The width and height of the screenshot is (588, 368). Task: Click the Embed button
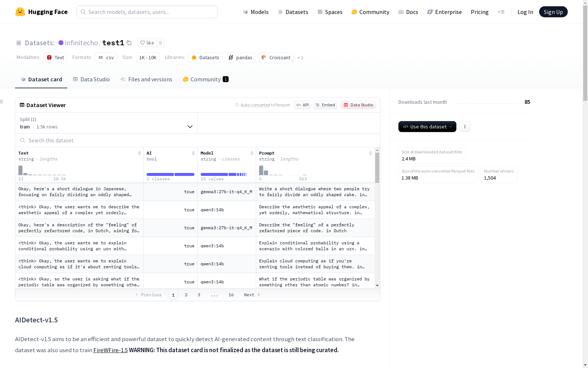coord(325,105)
